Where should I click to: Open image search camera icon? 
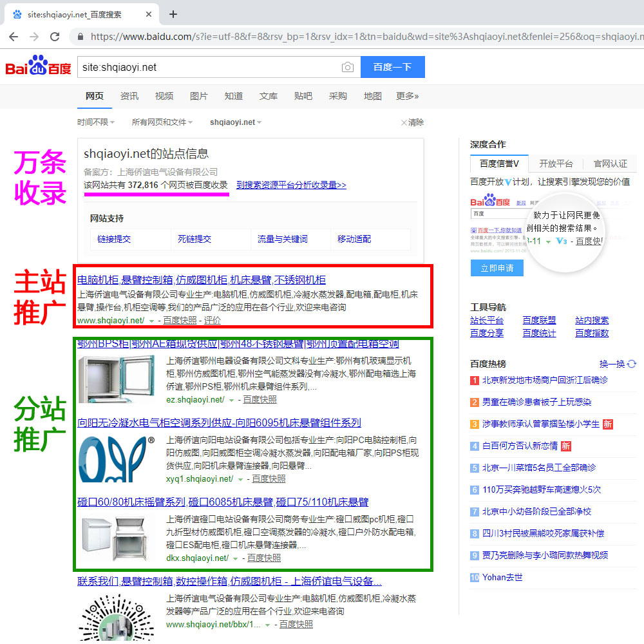click(x=348, y=67)
